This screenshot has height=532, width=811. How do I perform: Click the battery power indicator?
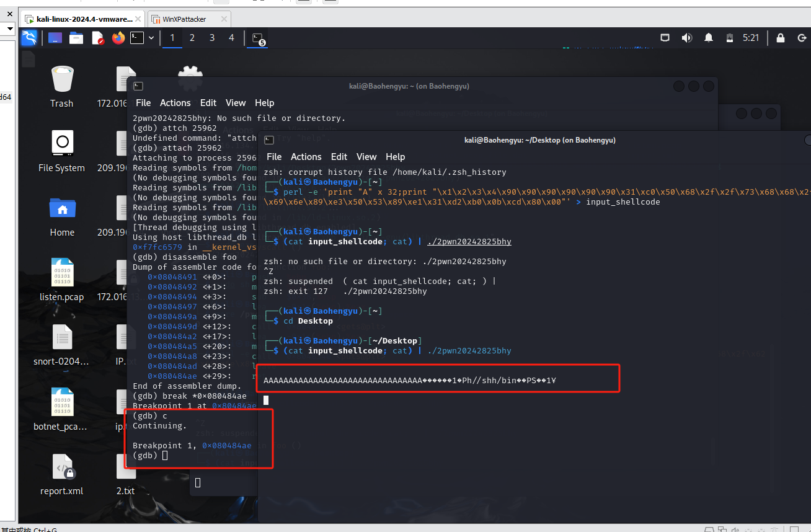tap(730, 38)
